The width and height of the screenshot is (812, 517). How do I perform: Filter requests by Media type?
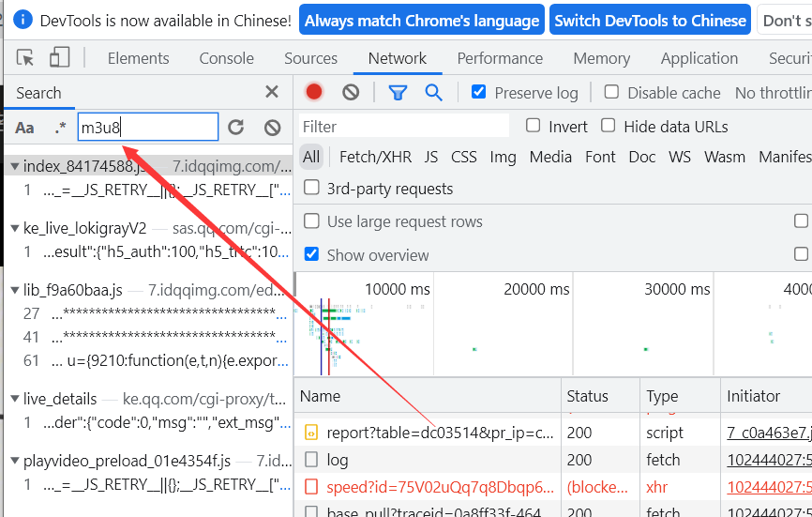[x=550, y=157]
